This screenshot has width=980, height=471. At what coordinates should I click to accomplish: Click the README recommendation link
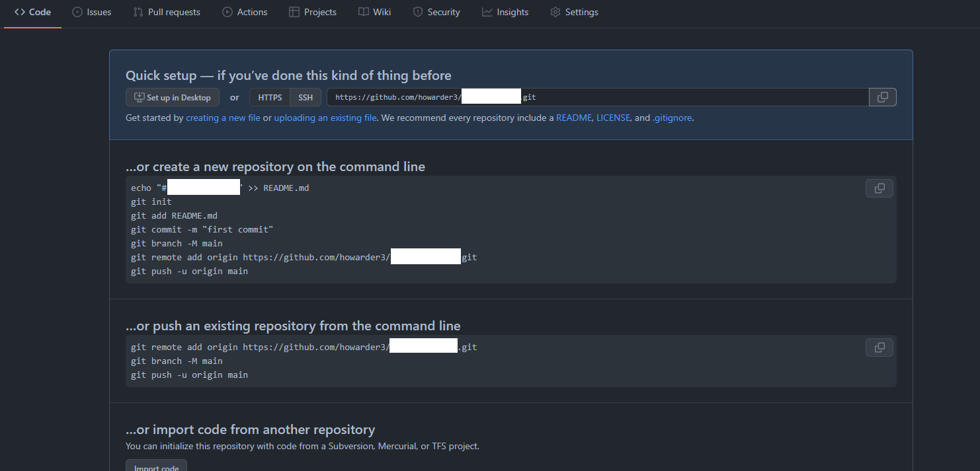tap(573, 118)
